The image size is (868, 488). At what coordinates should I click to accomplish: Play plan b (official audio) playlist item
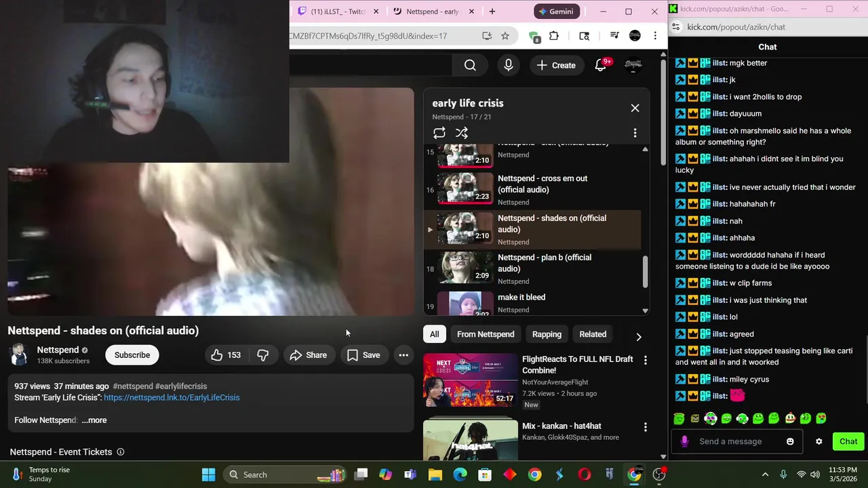coord(532,268)
